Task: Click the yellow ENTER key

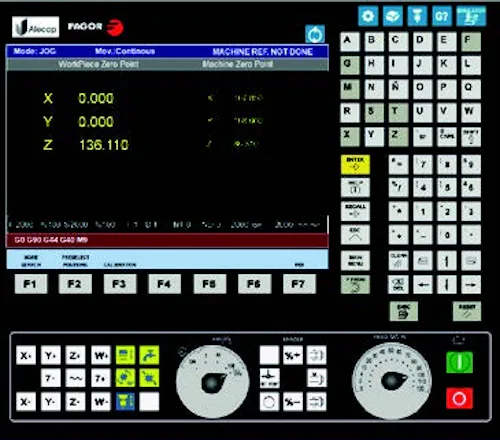Action: point(355,164)
